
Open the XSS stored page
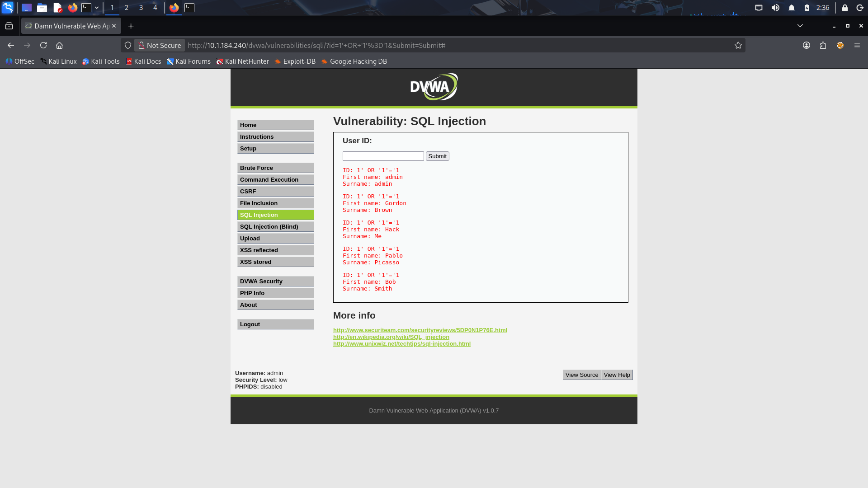coord(276,262)
